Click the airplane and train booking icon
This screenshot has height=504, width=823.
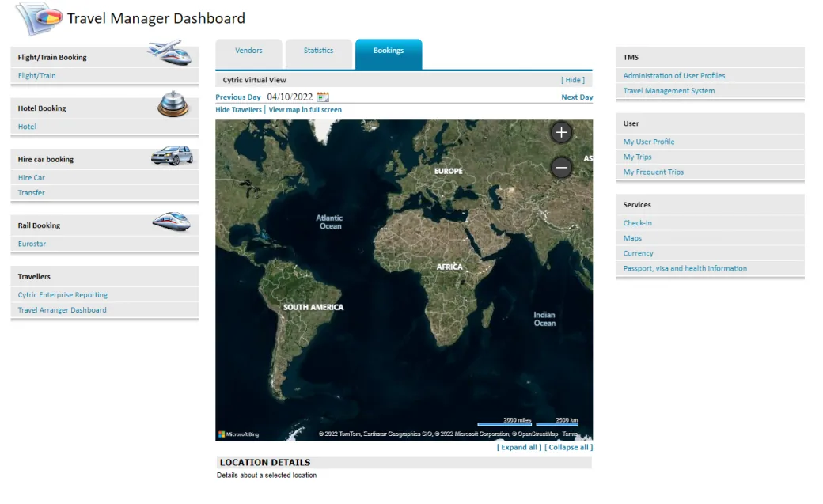(169, 52)
